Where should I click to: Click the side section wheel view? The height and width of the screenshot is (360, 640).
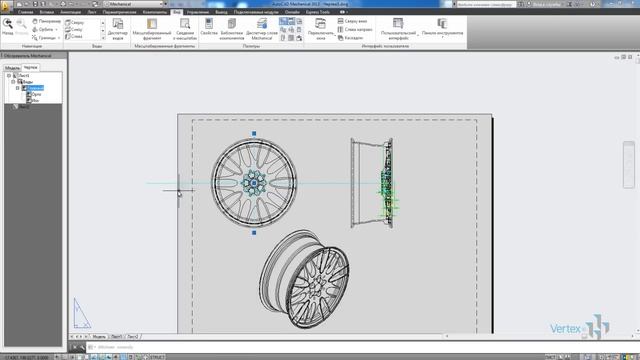tap(372, 183)
